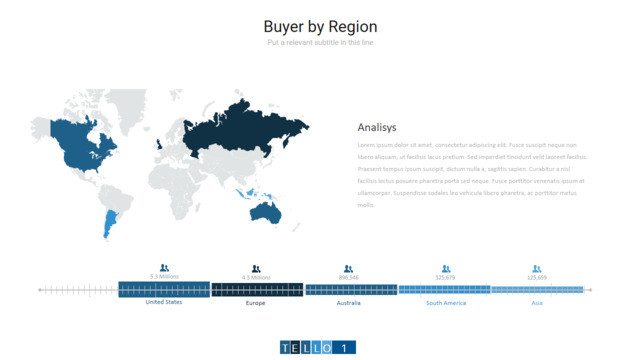Click the people icon above Australia
This screenshot has width=640, height=360.
point(348,269)
